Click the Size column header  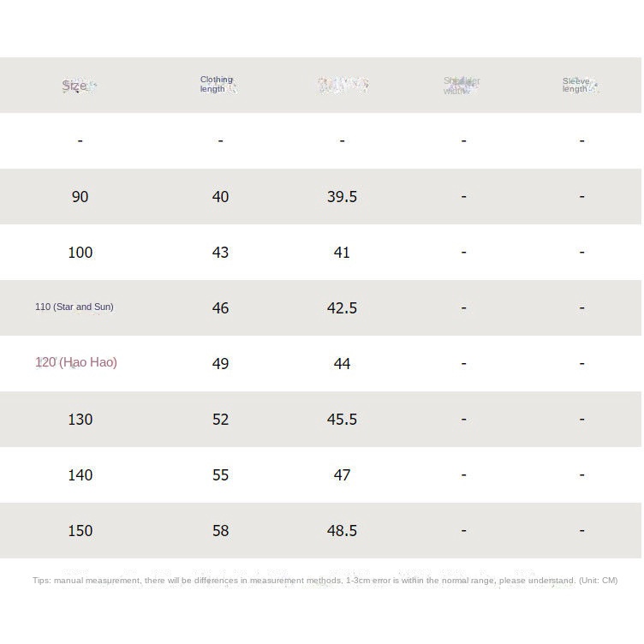tap(75, 86)
